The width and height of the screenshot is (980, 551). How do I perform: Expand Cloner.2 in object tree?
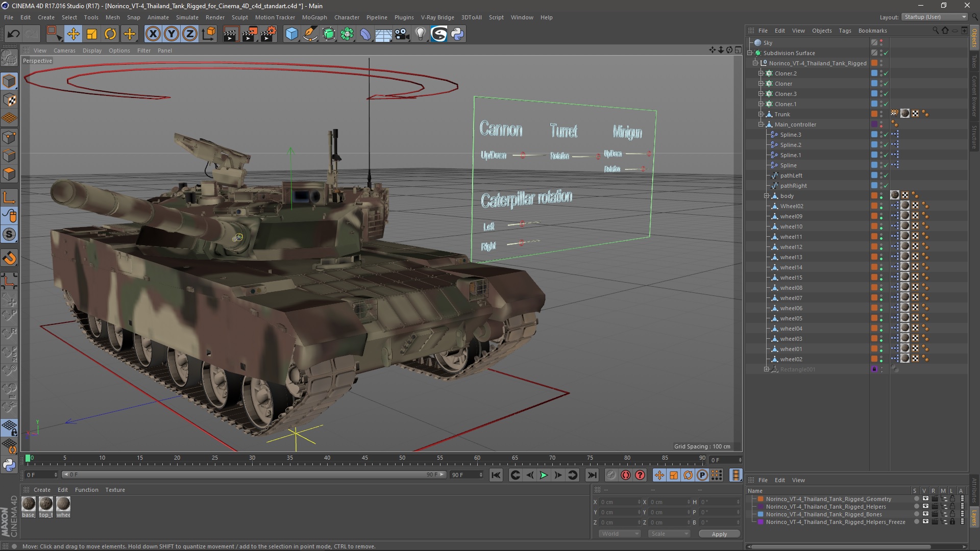(x=761, y=73)
